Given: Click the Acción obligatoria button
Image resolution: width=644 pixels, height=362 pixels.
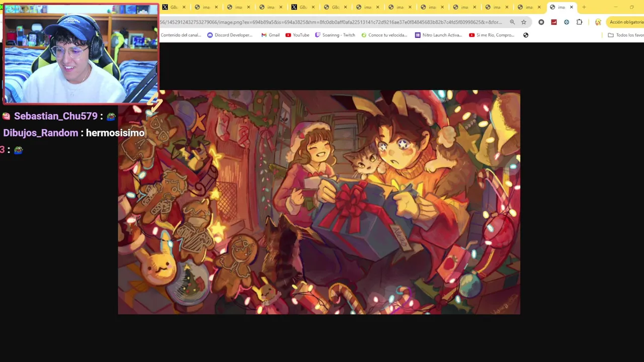Looking at the screenshot, I should click(x=625, y=22).
